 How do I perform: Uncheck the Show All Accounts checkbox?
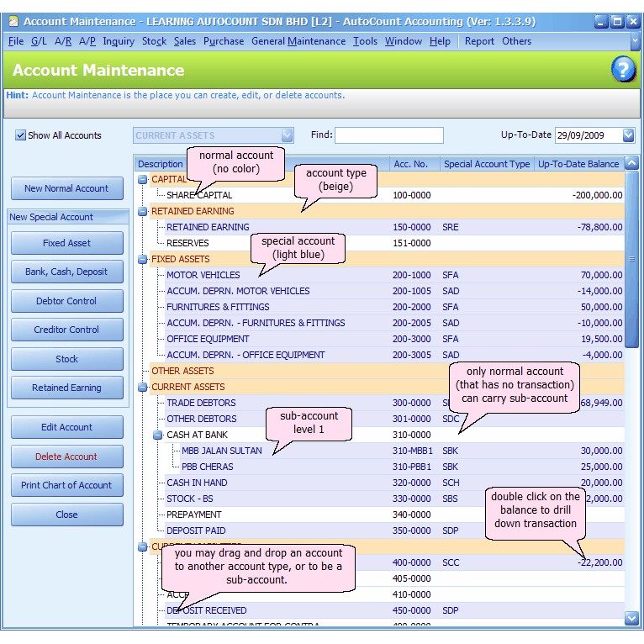pos(21,135)
